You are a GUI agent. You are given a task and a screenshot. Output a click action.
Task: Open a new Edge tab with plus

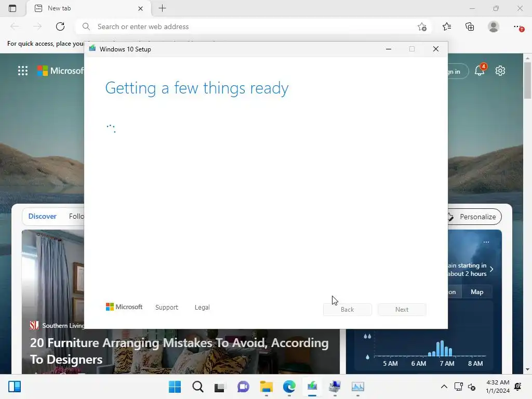(x=163, y=8)
